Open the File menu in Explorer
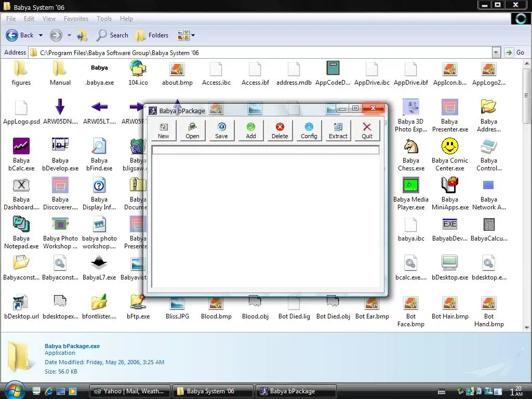The image size is (532, 399). point(11,19)
